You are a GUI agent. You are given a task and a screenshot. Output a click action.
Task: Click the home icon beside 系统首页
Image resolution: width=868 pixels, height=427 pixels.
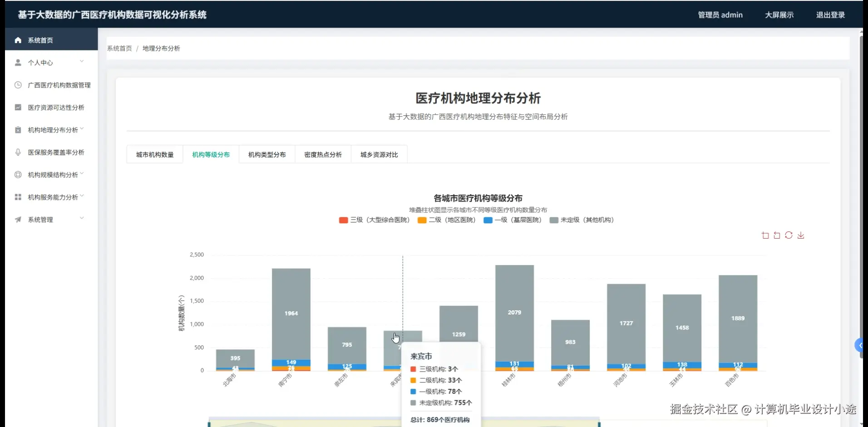point(18,40)
